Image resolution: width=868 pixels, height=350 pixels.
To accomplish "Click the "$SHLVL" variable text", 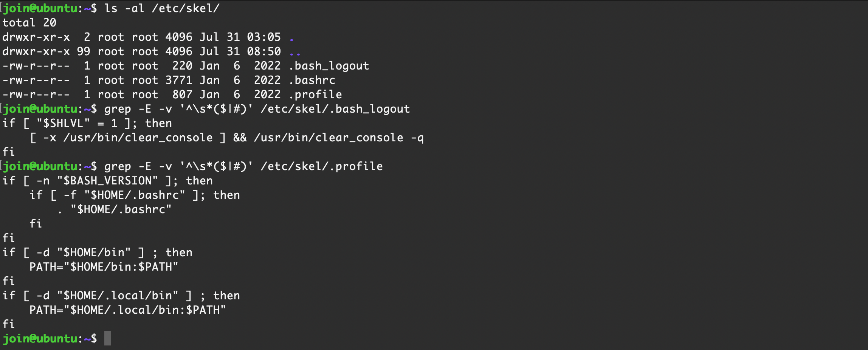I will point(63,123).
